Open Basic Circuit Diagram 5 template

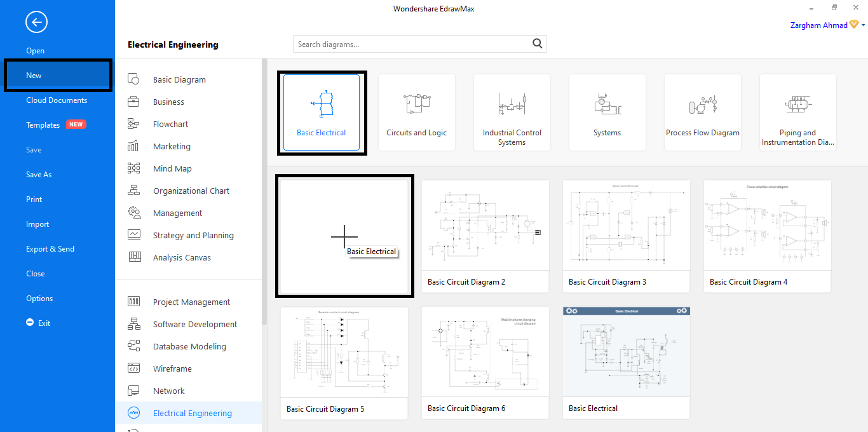pyautogui.click(x=344, y=363)
